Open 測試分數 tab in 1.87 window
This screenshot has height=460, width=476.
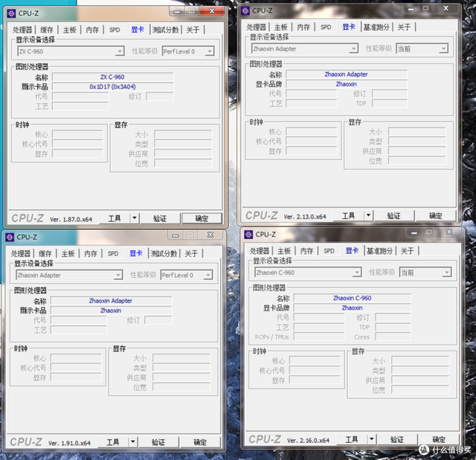[165, 30]
